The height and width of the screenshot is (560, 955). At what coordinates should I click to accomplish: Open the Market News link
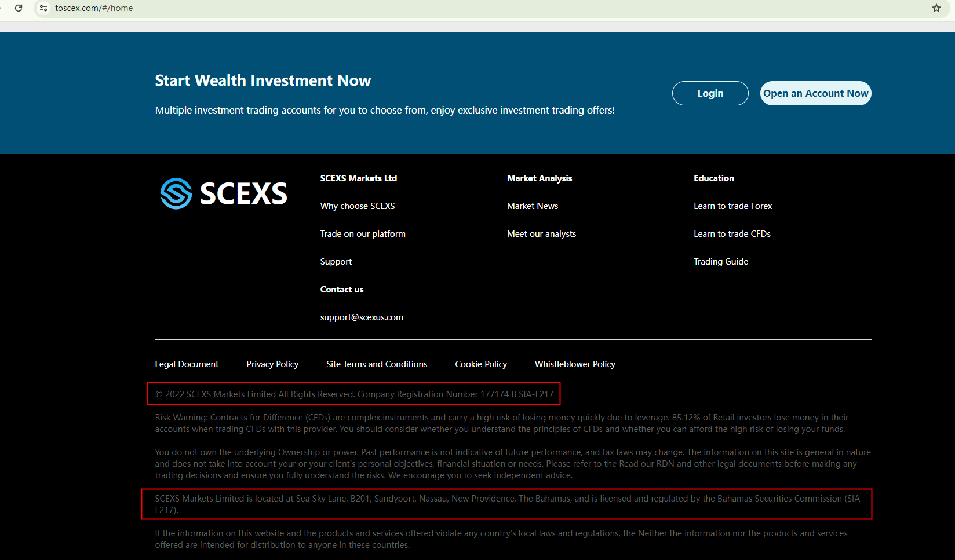[x=533, y=206]
